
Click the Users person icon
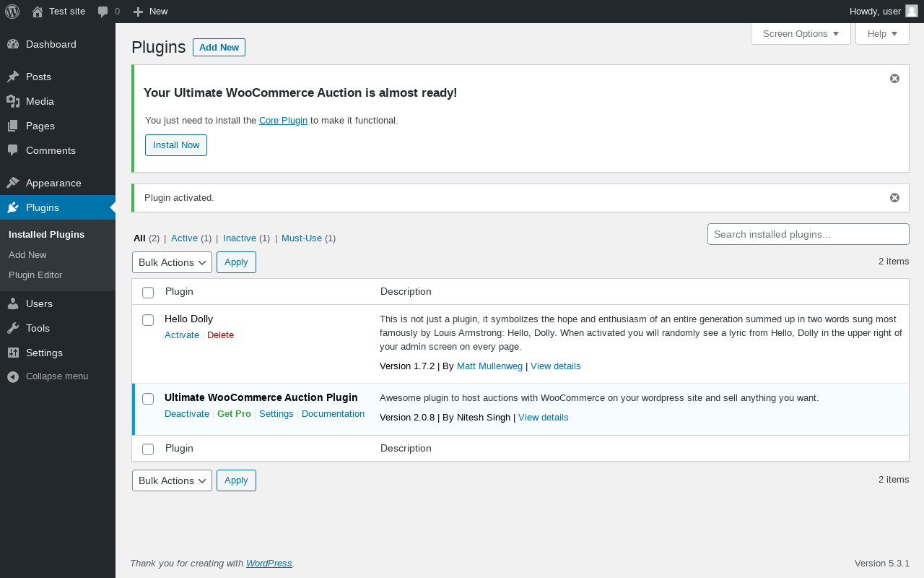(13, 303)
